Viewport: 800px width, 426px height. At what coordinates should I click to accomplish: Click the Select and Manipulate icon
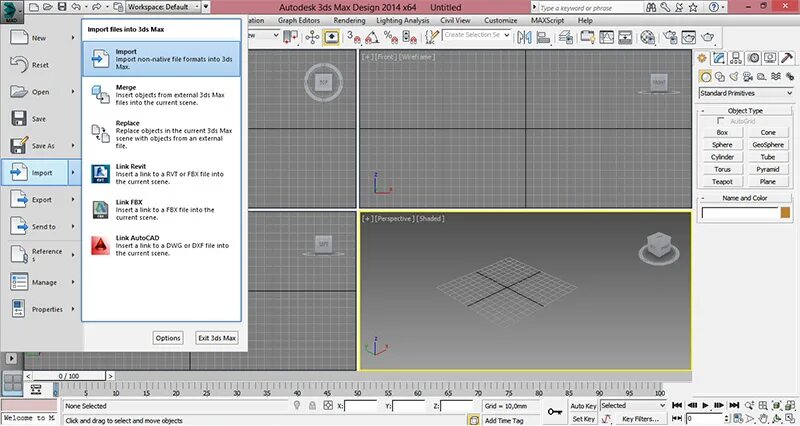(312, 37)
